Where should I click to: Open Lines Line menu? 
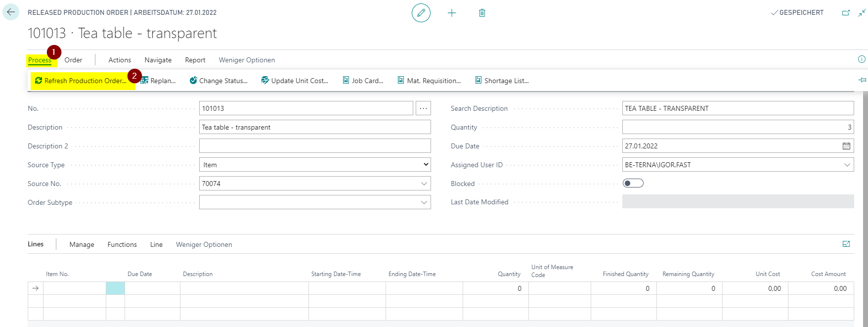click(x=156, y=244)
